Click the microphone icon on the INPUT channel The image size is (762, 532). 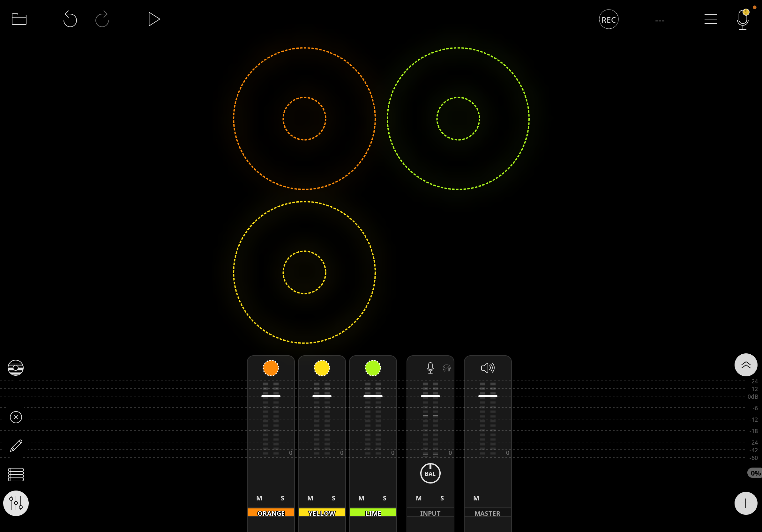point(430,367)
